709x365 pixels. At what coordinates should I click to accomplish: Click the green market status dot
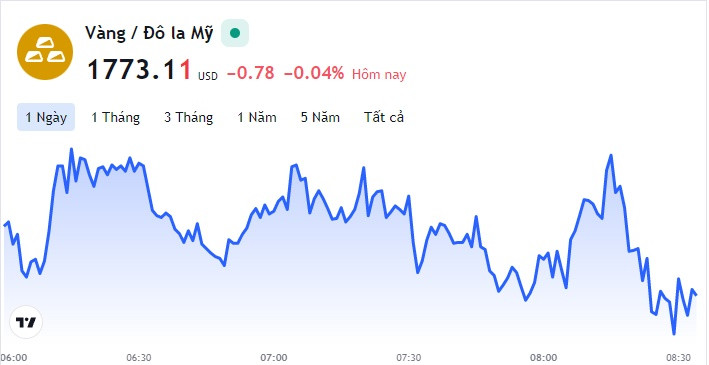(x=235, y=33)
